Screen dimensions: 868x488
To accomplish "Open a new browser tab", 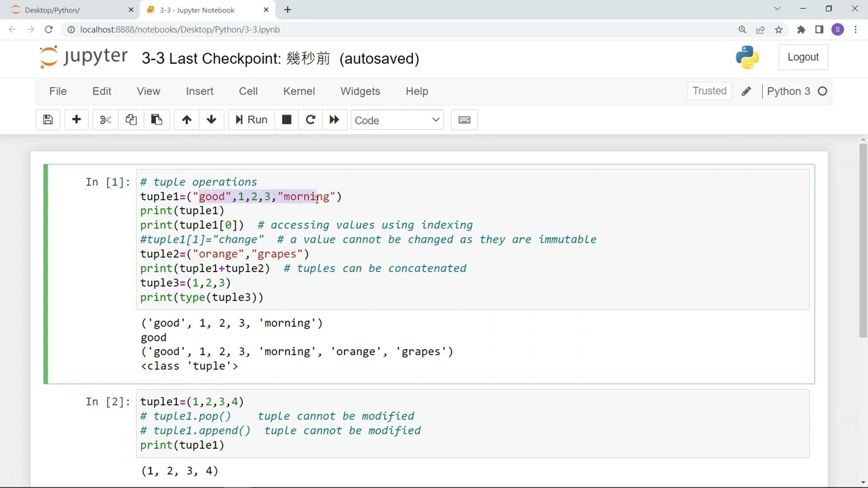I will click(x=288, y=10).
